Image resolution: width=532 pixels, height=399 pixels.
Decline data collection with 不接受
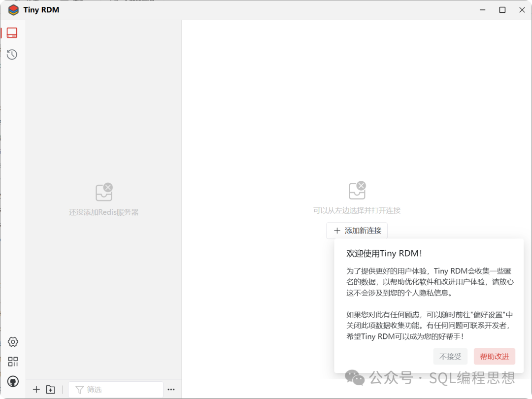[450, 356]
